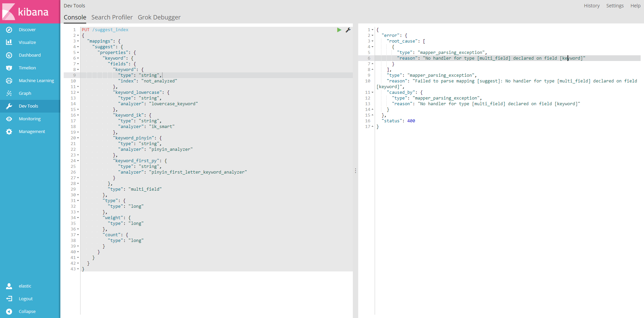Open Machine Learning icon
The height and width of the screenshot is (318, 644).
(9, 81)
